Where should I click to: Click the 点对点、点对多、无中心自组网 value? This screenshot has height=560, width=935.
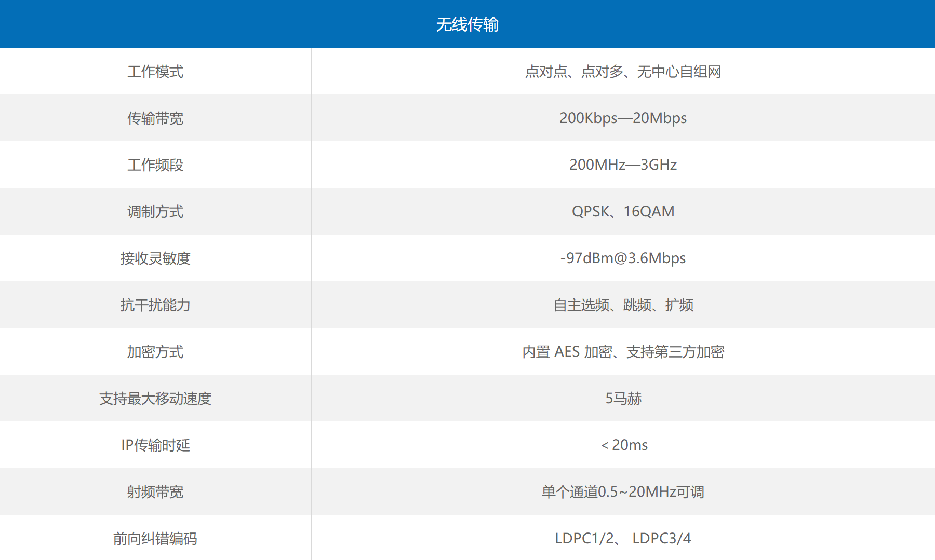(x=623, y=72)
